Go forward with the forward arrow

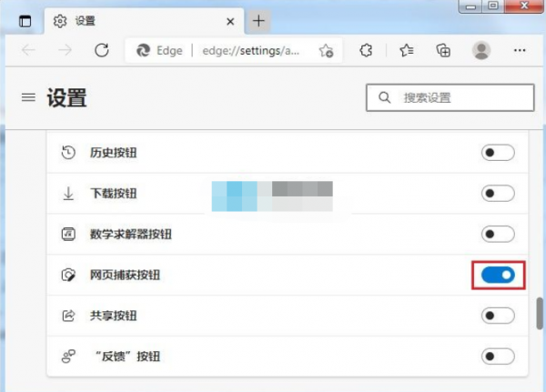[x=65, y=50]
